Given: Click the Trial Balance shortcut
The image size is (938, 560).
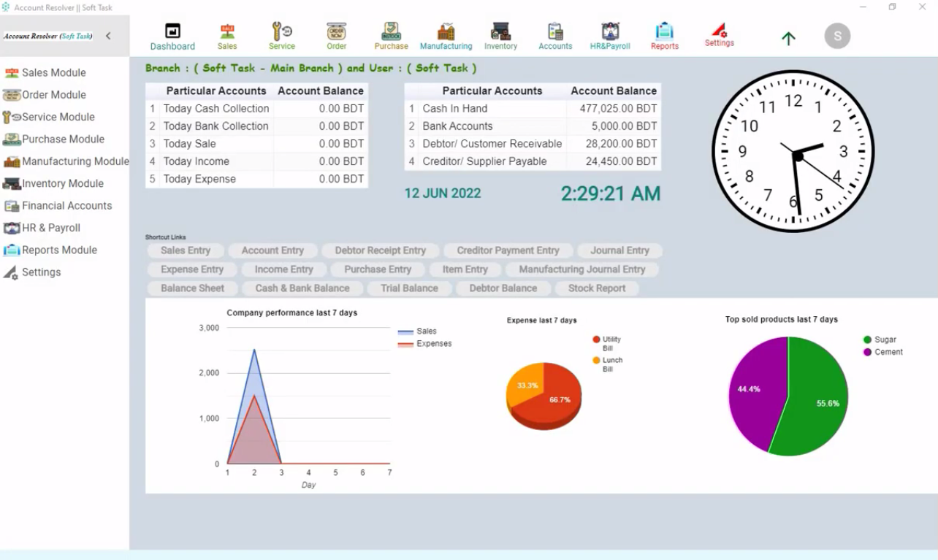Looking at the screenshot, I should pos(409,288).
